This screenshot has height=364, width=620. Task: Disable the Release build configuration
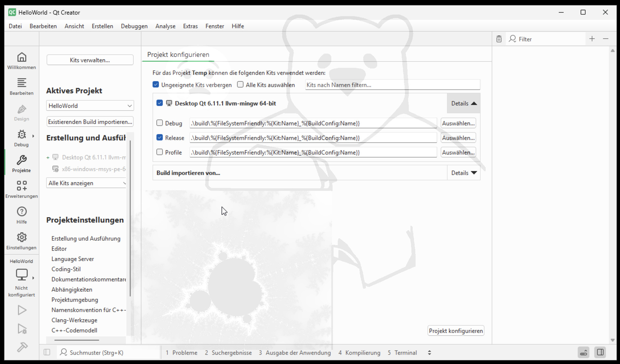click(160, 138)
